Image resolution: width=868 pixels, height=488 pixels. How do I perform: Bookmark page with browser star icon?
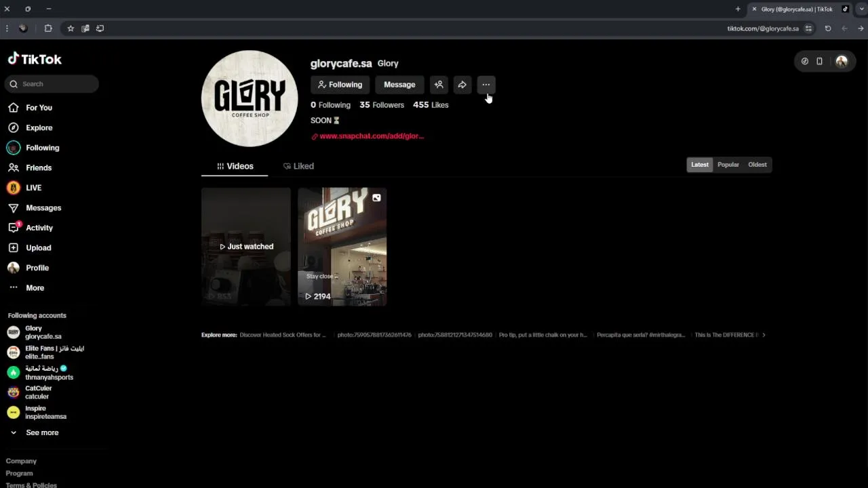[71, 28]
